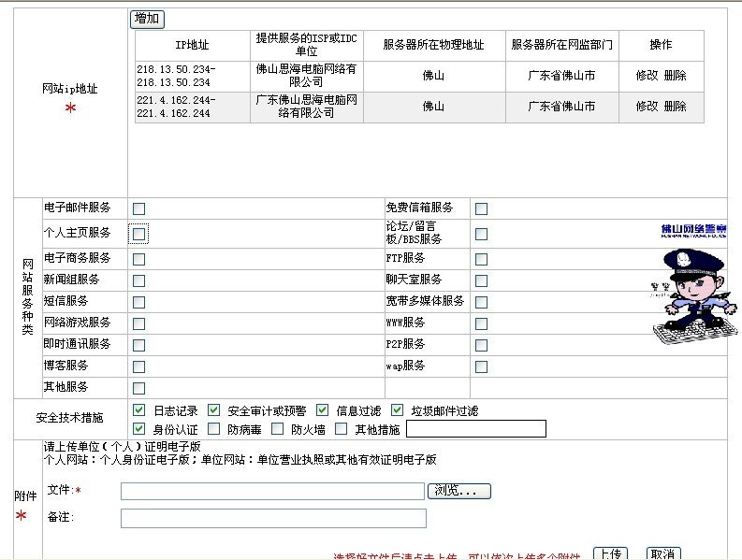Click the 增加 button above IP table
The image size is (742, 560).
click(x=147, y=19)
